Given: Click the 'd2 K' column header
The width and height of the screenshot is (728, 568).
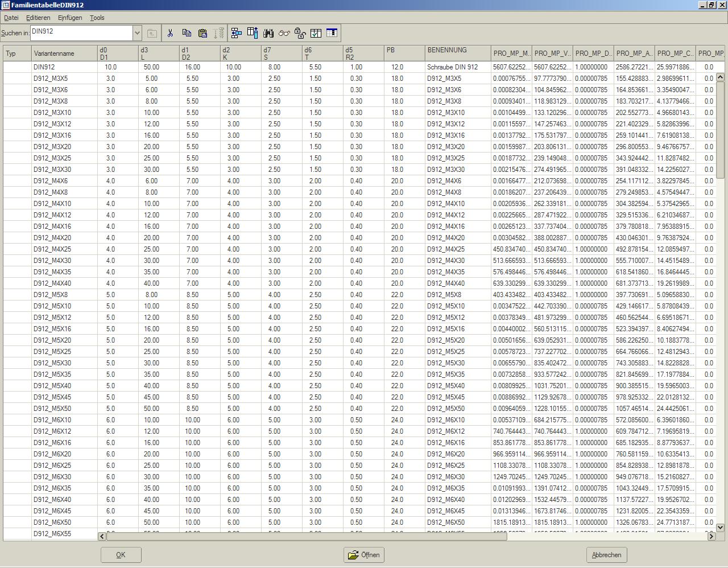Looking at the screenshot, I should point(241,53).
